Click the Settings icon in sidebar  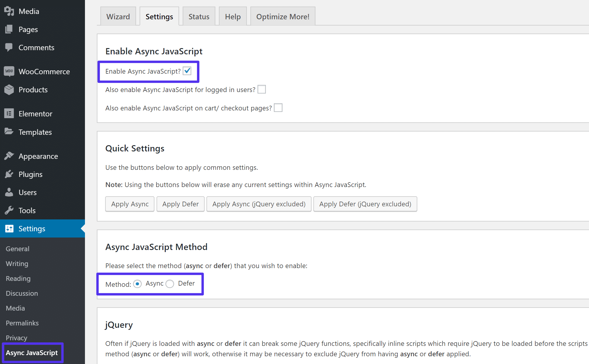pos(9,229)
